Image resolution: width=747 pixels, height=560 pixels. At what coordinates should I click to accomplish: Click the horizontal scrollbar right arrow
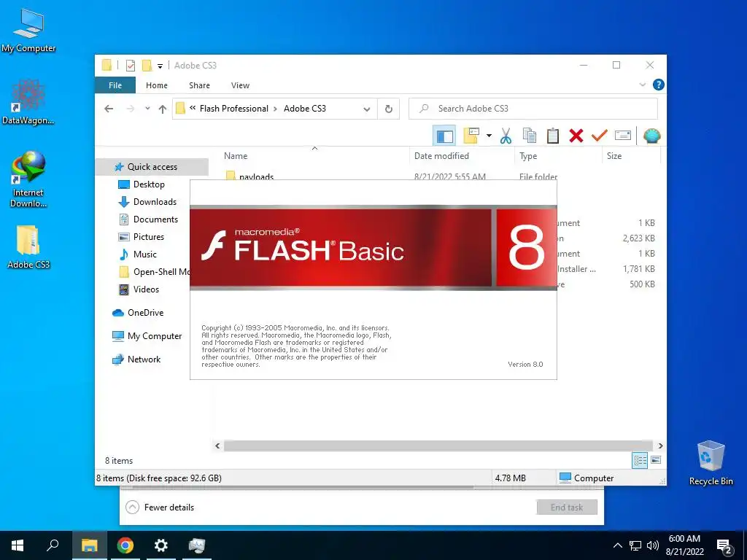(x=660, y=446)
